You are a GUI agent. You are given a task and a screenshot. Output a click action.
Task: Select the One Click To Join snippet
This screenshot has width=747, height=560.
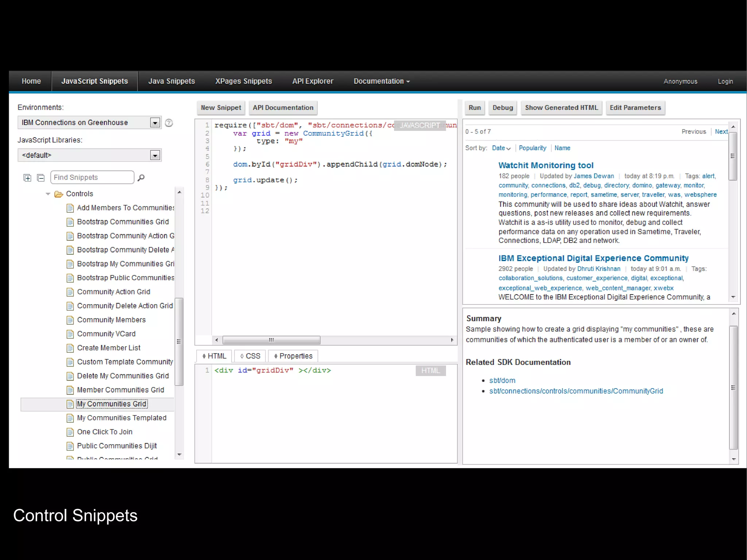tap(105, 432)
